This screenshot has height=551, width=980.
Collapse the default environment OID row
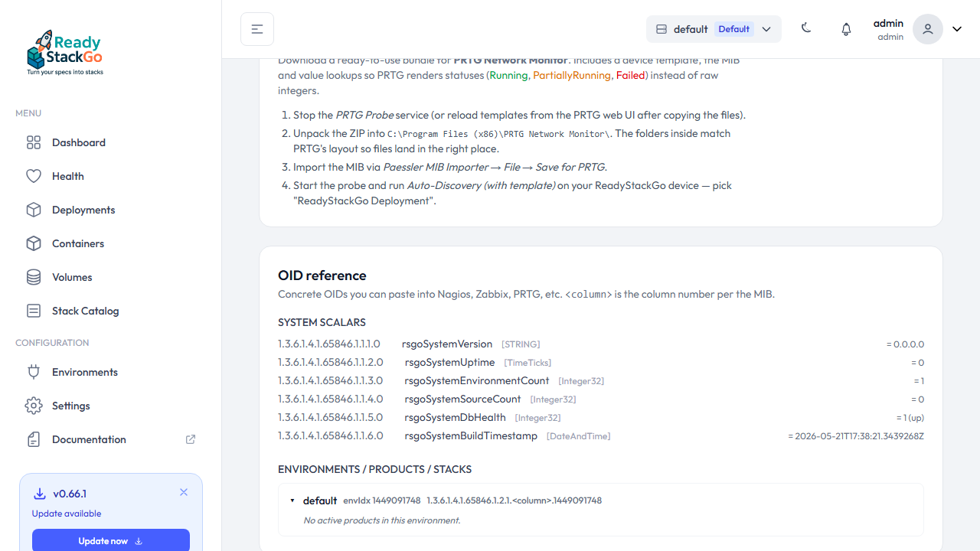point(292,500)
